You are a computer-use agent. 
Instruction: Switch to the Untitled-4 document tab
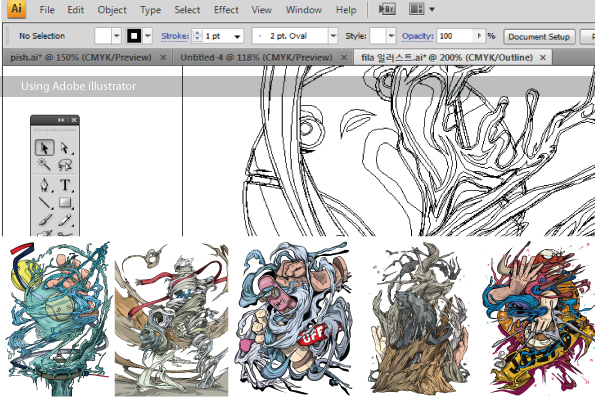pyautogui.click(x=256, y=57)
